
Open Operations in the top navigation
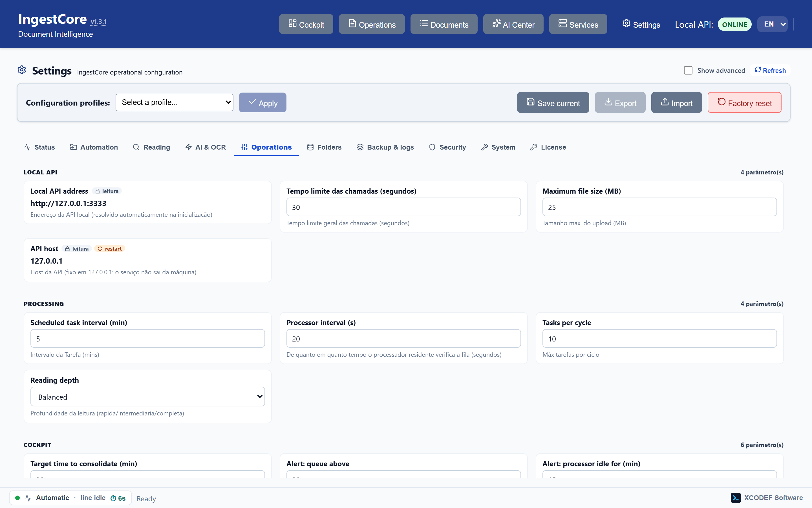372,24
